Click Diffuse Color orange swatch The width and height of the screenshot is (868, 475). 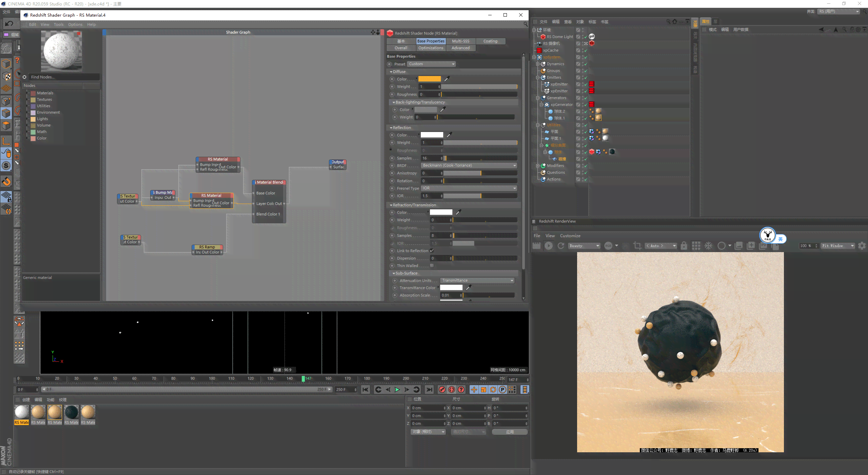click(x=430, y=78)
